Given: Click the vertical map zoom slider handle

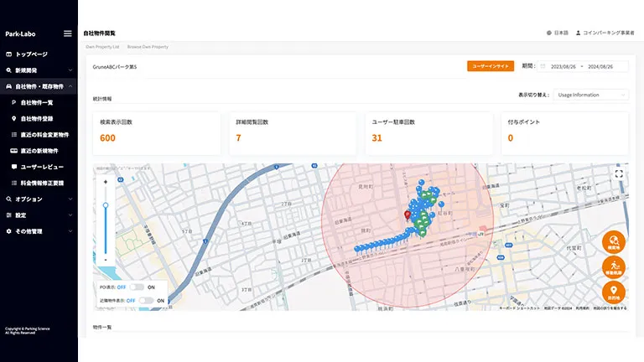Looking at the screenshot, I should (x=106, y=205).
